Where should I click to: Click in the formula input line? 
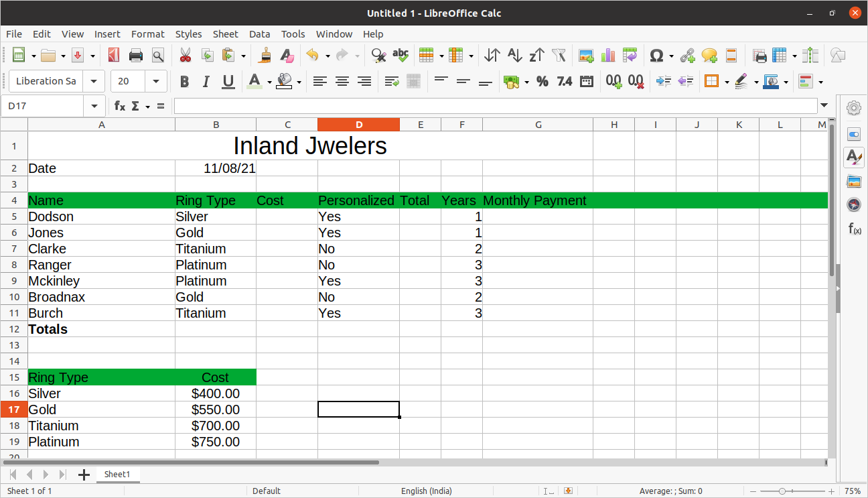494,106
